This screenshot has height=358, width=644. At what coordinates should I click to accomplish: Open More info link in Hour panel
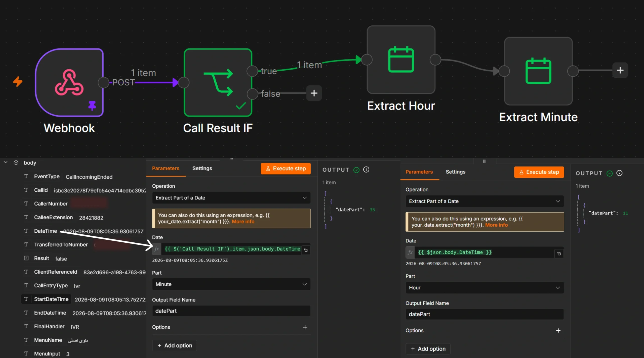pyautogui.click(x=496, y=225)
